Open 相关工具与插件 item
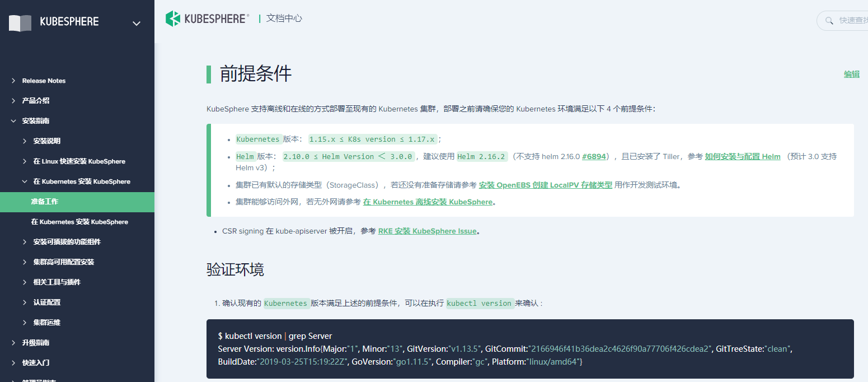The height and width of the screenshot is (382, 868). pos(57,282)
